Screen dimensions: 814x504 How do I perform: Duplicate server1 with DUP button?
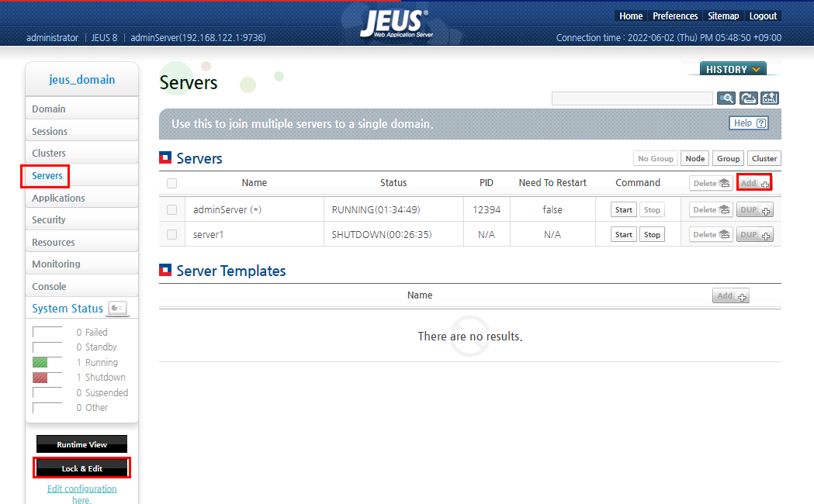click(755, 234)
